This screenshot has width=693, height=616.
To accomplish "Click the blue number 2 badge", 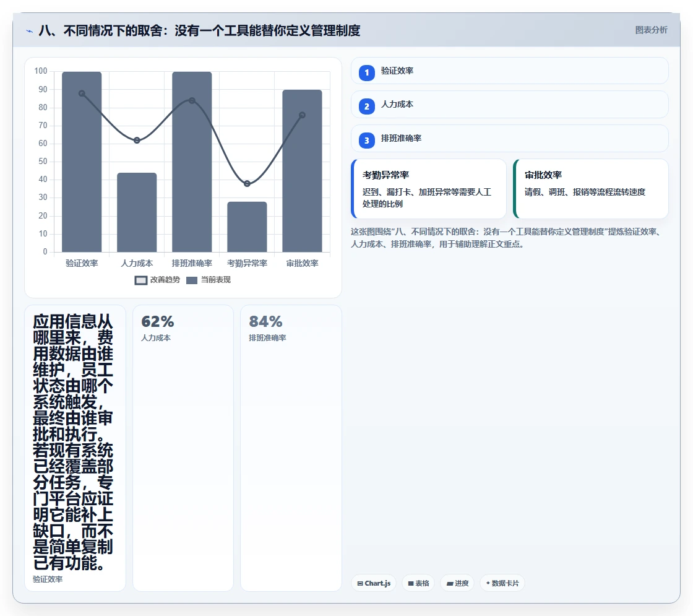I will pyautogui.click(x=367, y=106).
